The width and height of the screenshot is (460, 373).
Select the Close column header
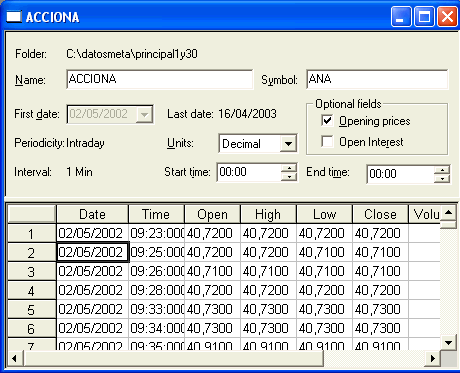click(380, 214)
